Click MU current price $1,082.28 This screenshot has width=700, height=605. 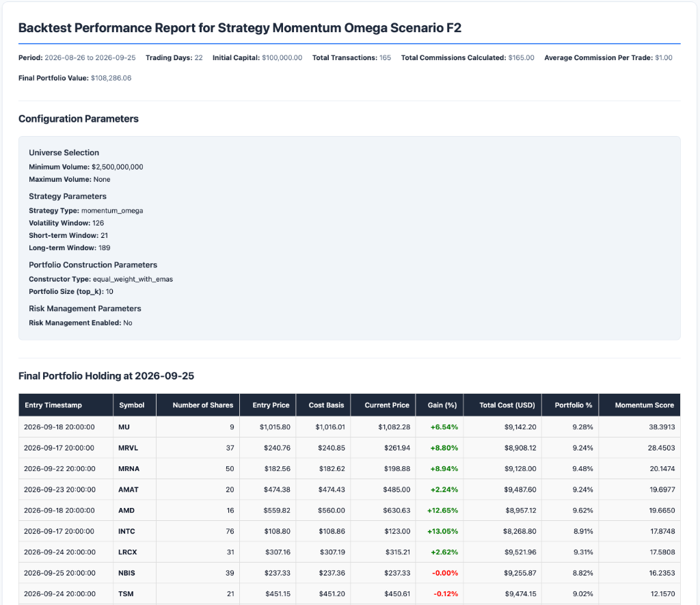[383, 427]
